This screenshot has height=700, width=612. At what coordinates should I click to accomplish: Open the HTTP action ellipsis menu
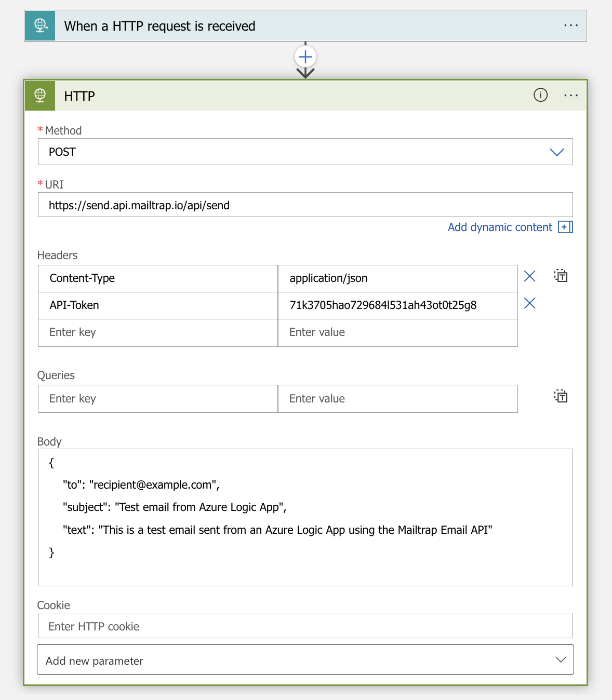[x=570, y=96]
